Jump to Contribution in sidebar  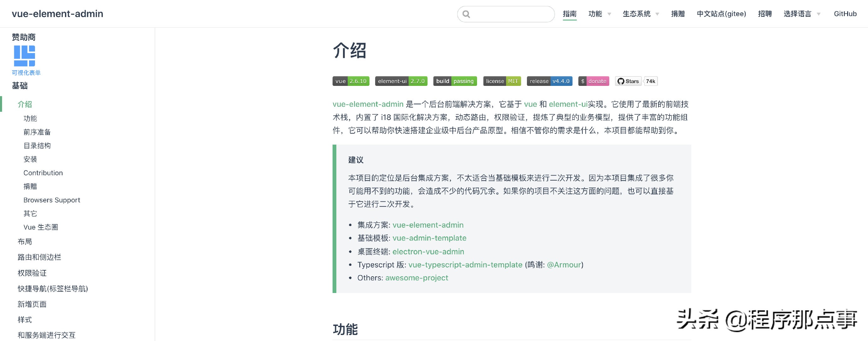pyautogui.click(x=43, y=173)
